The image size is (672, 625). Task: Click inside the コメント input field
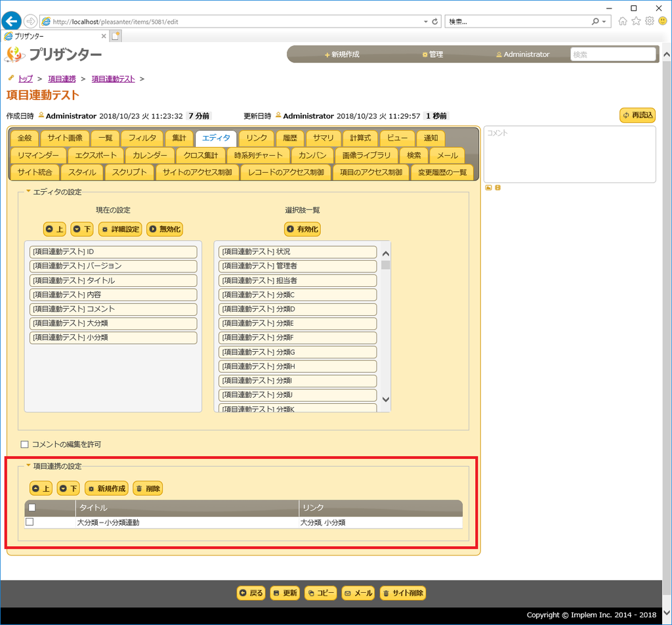[570, 154]
